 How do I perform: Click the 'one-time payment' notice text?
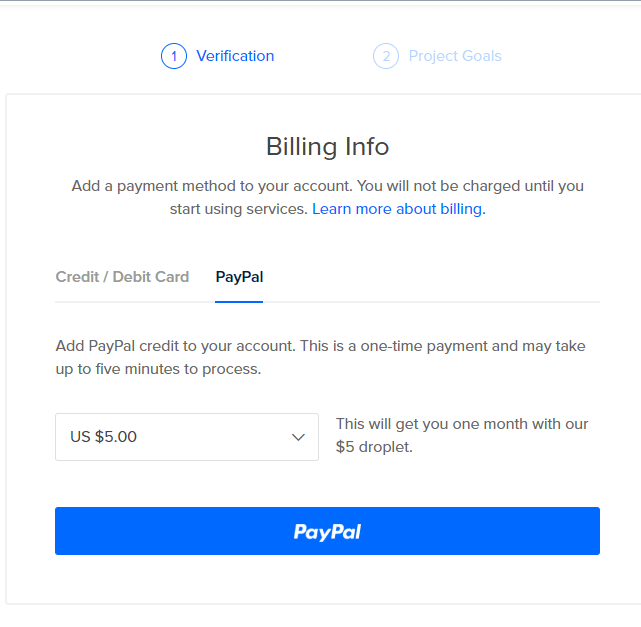410,346
